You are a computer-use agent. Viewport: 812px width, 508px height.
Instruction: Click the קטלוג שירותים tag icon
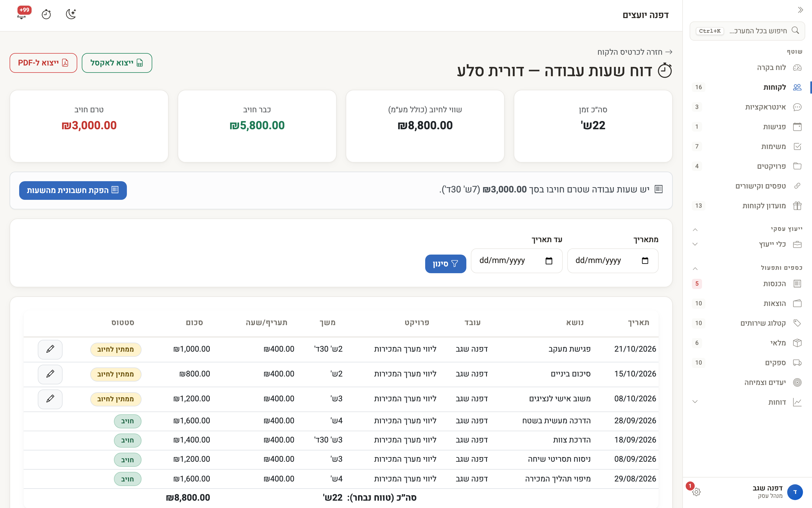797,323
